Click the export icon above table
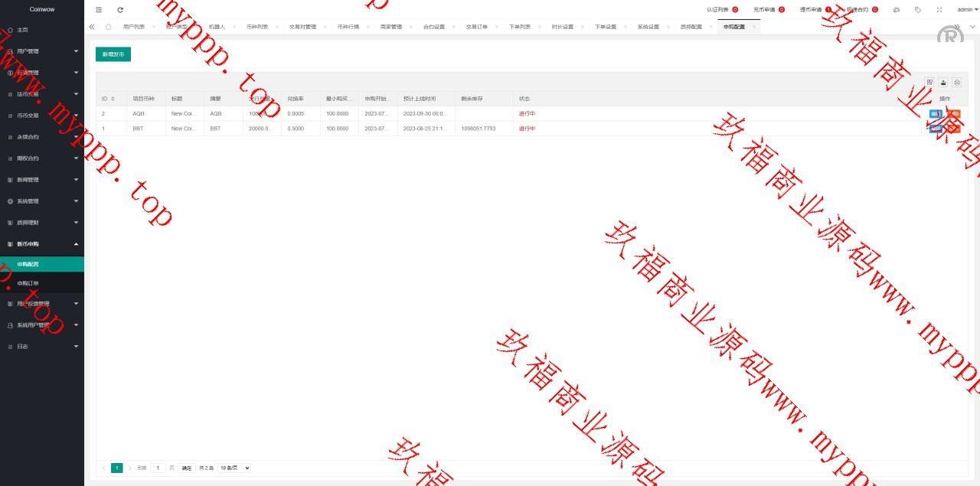Screen dimensions: 980x486 click(x=943, y=83)
